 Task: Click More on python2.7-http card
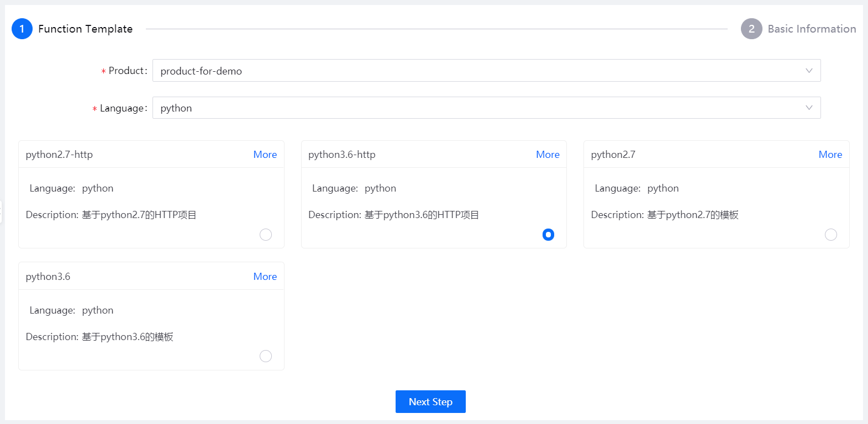point(265,155)
